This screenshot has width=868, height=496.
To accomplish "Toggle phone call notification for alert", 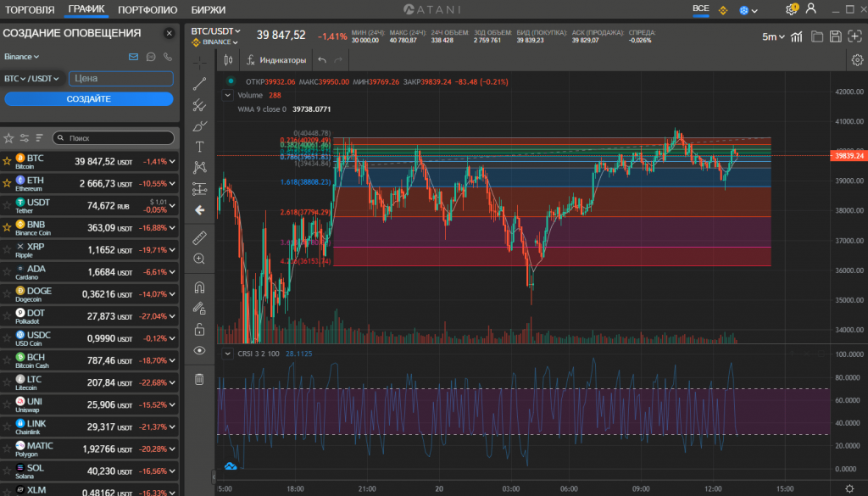I will pyautogui.click(x=168, y=57).
